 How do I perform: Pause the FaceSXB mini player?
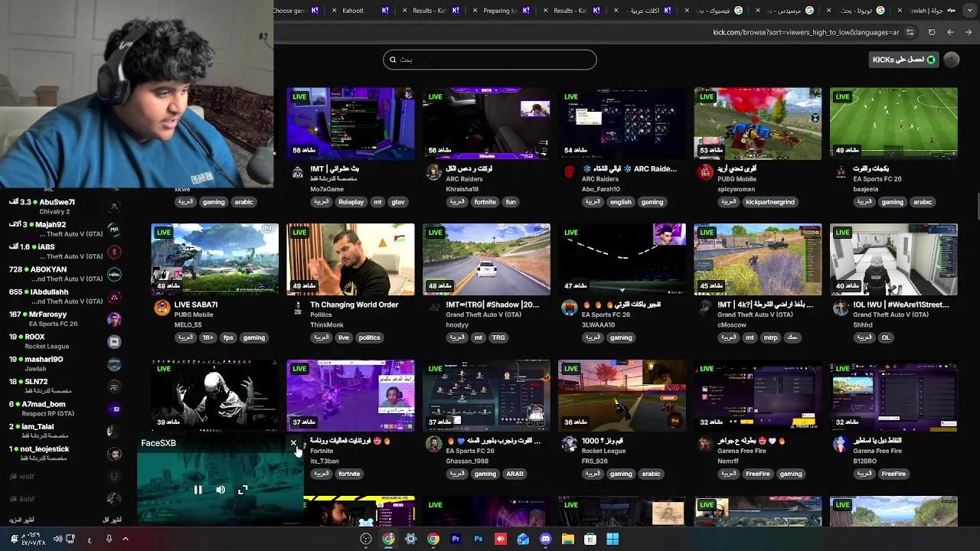tap(198, 490)
